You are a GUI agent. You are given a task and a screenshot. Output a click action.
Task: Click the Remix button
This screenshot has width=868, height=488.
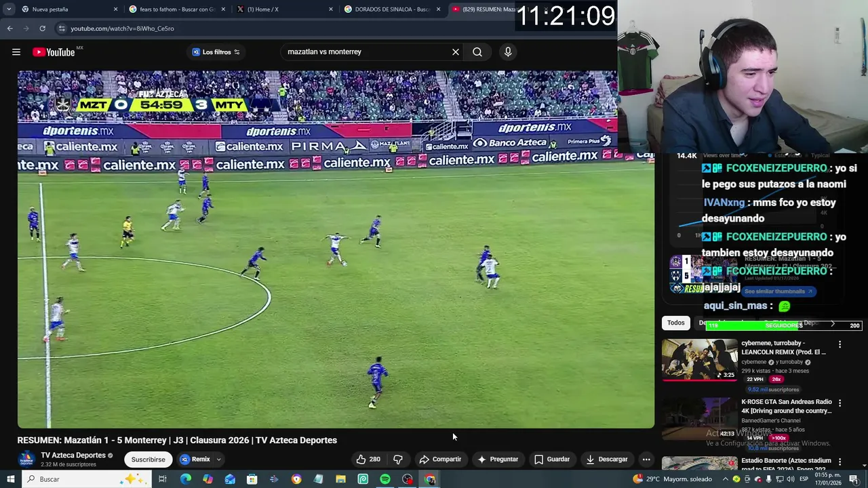(x=195, y=460)
